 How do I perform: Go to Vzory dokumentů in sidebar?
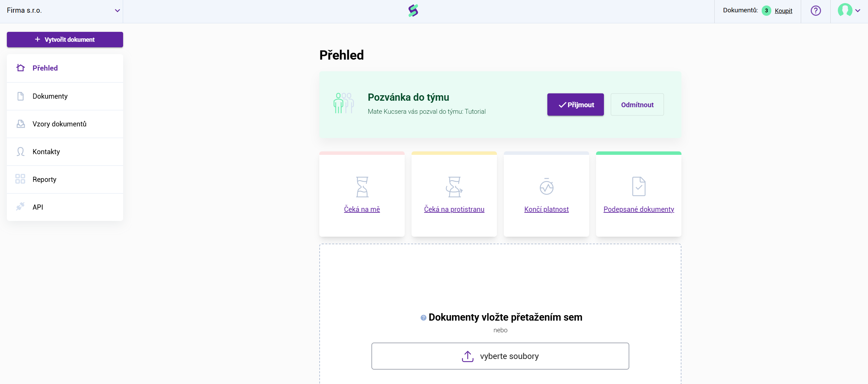point(59,124)
